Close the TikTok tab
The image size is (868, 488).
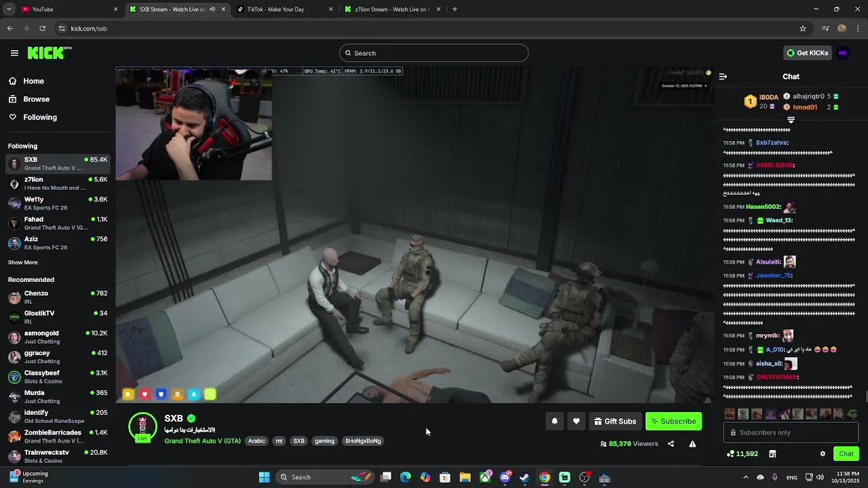tap(331, 9)
